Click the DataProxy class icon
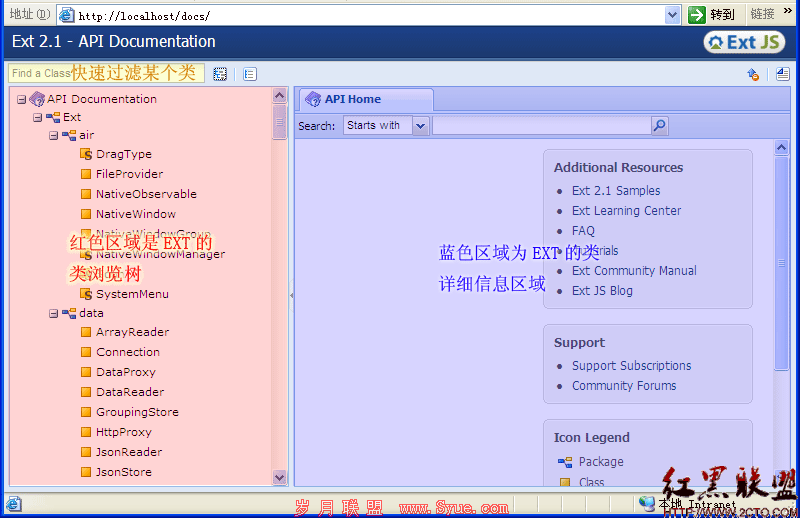Viewport: 800px width, 518px height. [86, 372]
